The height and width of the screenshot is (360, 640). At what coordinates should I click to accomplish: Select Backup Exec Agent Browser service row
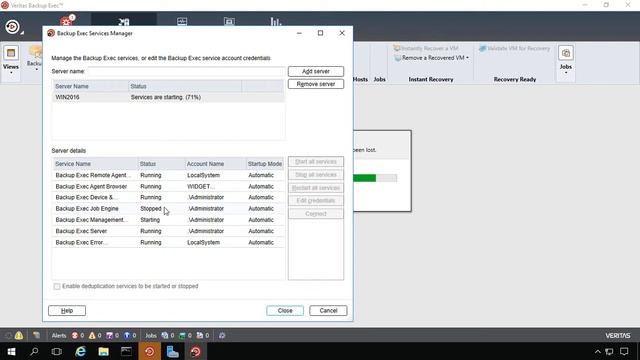pos(168,187)
